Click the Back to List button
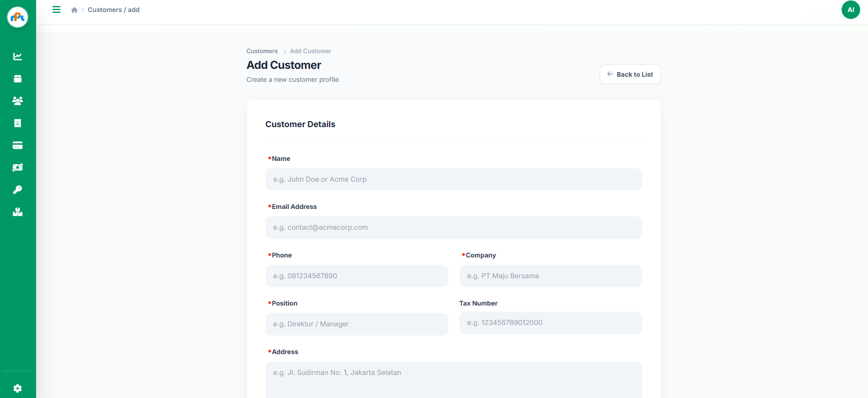 click(630, 74)
